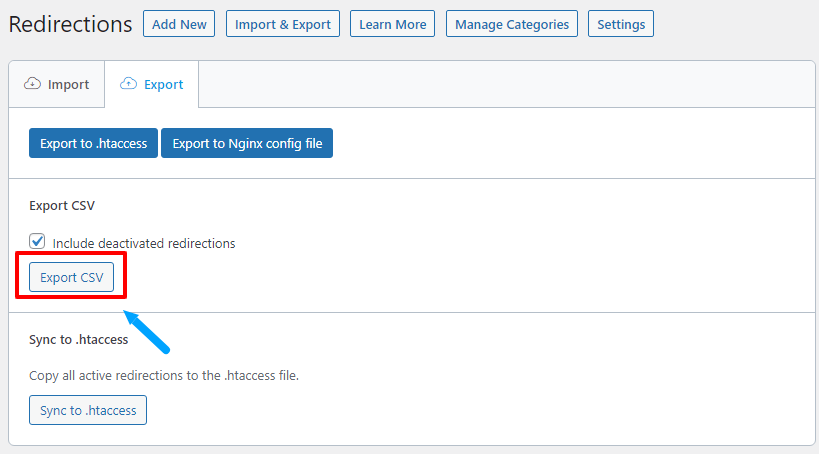Click the Redirections page heading

[x=70, y=24]
